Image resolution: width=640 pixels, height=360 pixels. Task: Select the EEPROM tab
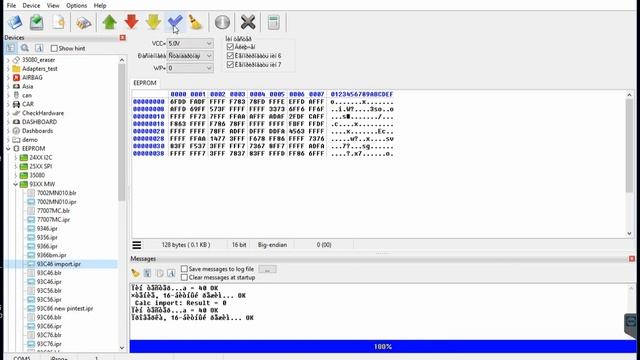point(145,83)
